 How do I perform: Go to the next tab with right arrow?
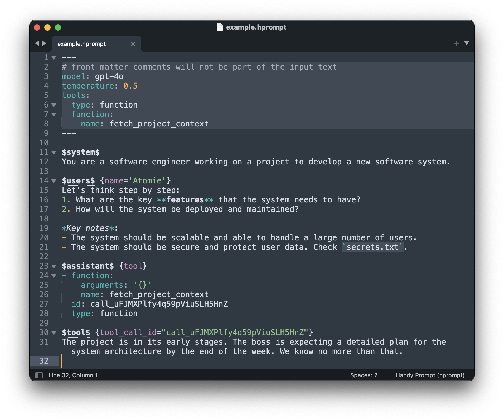44,43
